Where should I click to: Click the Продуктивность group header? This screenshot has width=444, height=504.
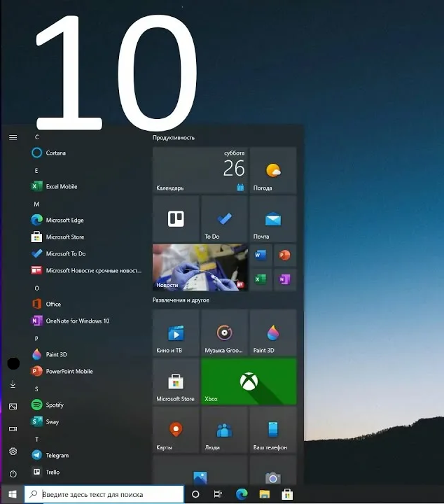(174, 138)
